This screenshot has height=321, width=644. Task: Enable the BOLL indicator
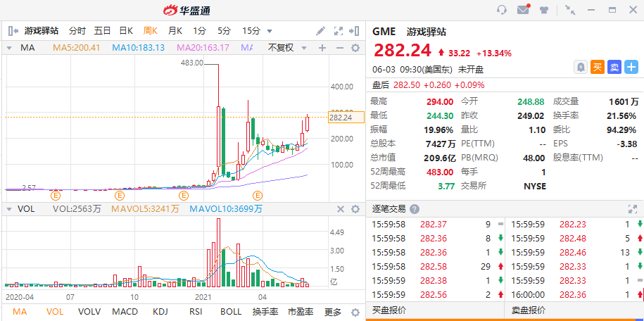(x=231, y=312)
